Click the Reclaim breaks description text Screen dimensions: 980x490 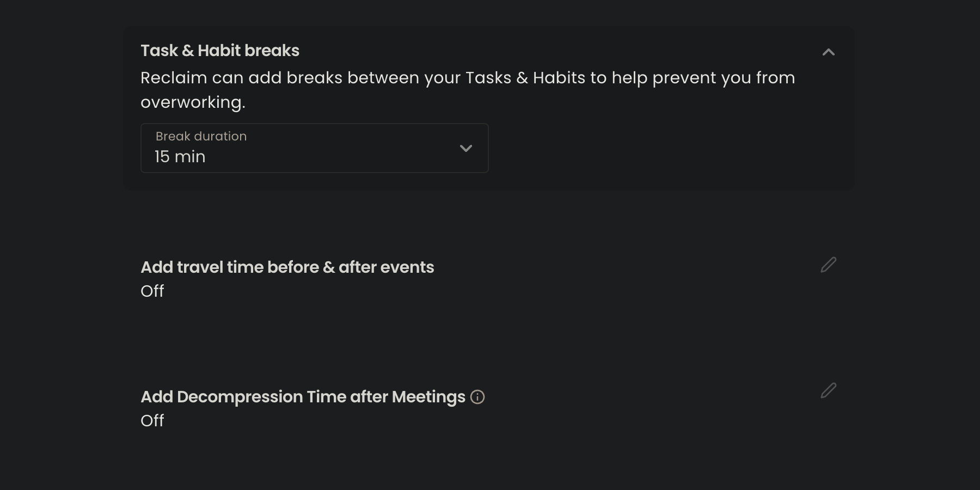[x=468, y=90]
